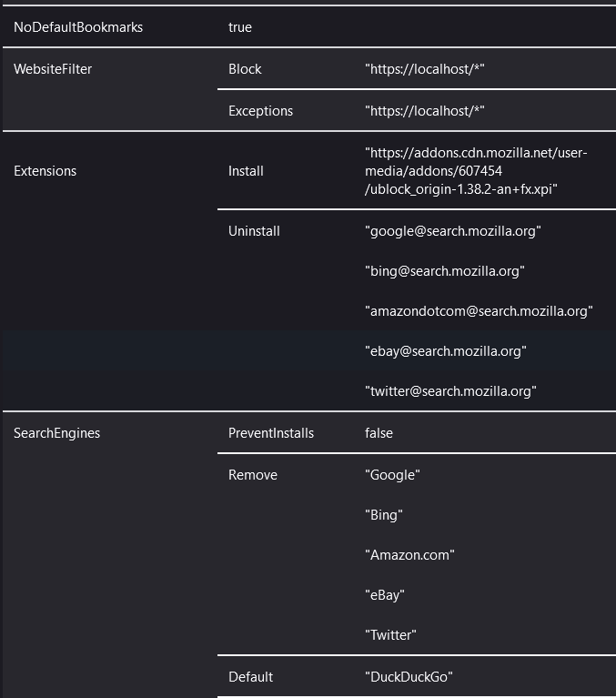
Task: Click the ublock_origin xpi URL value
Action: pyautogui.click(x=476, y=171)
